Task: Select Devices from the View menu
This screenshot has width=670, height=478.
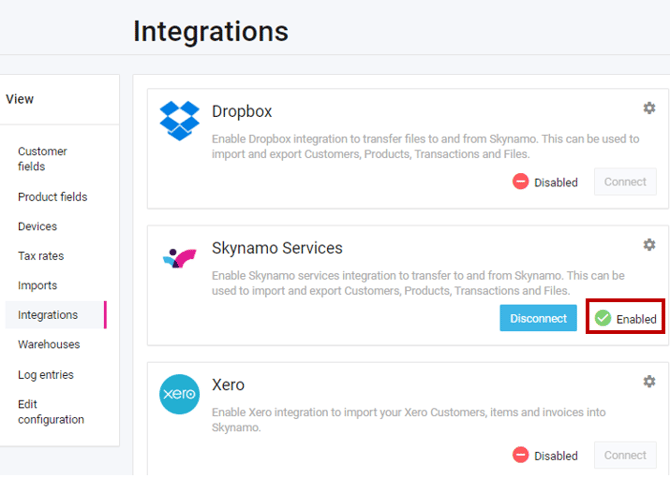Action: pyautogui.click(x=37, y=227)
